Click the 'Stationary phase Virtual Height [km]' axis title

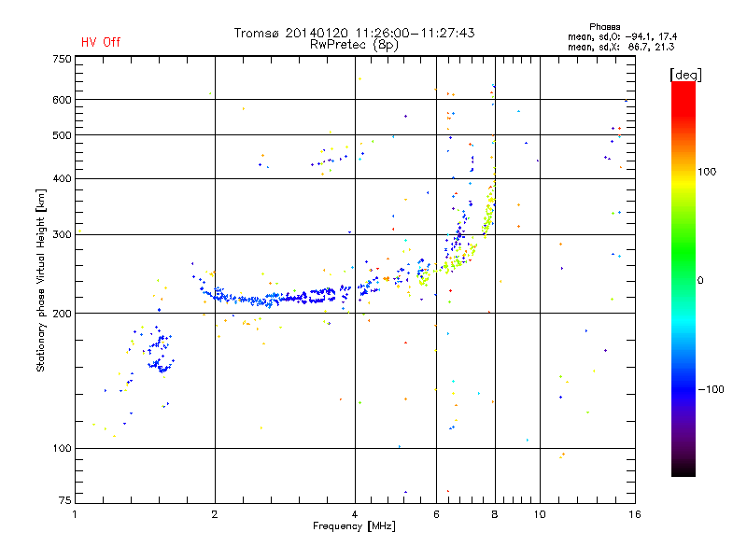40,281
